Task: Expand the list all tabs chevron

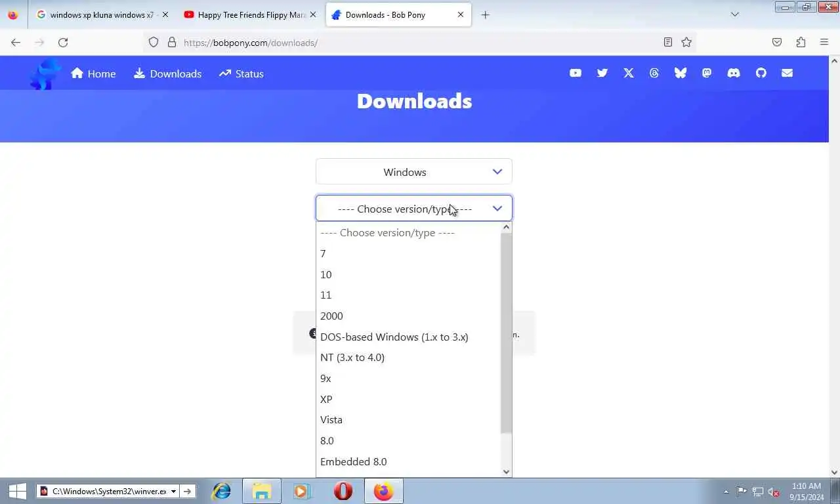Action: [735, 14]
